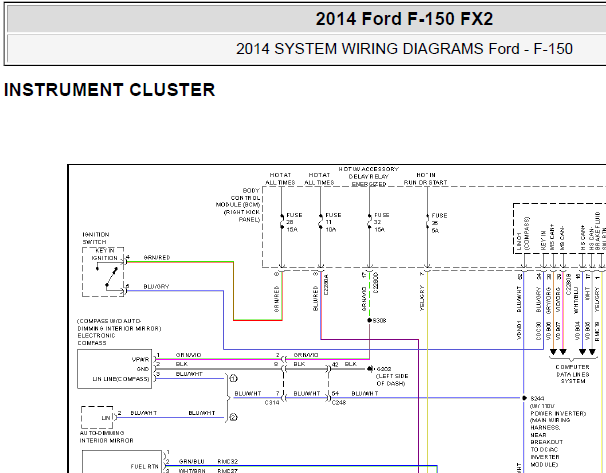
Task: Click the 'FUSE 26 5A' label
Action: (439, 223)
